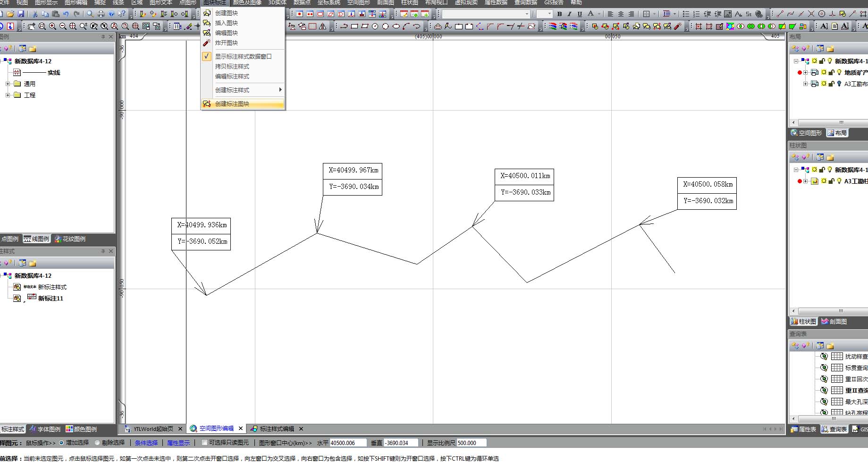Click the crosshair circle target icon in the snap toolbar
The height and width of the screenshot is (463, 868).
(x=822, y=14)
